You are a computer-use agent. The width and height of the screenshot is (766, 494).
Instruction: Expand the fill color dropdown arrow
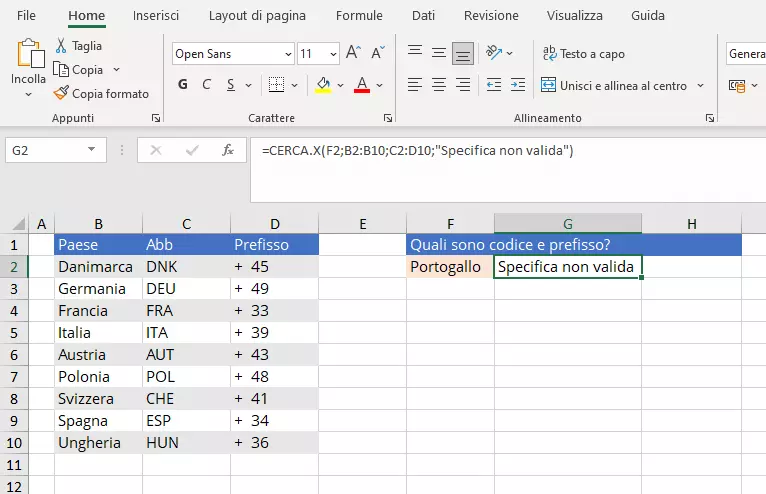click(x=340, y=85)
